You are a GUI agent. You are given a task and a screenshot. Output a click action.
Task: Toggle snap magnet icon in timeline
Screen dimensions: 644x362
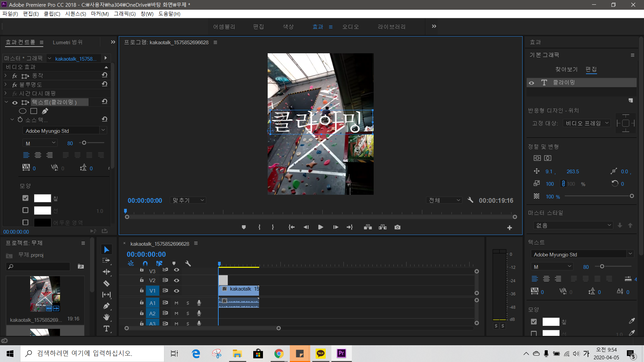tap(145, 263)
